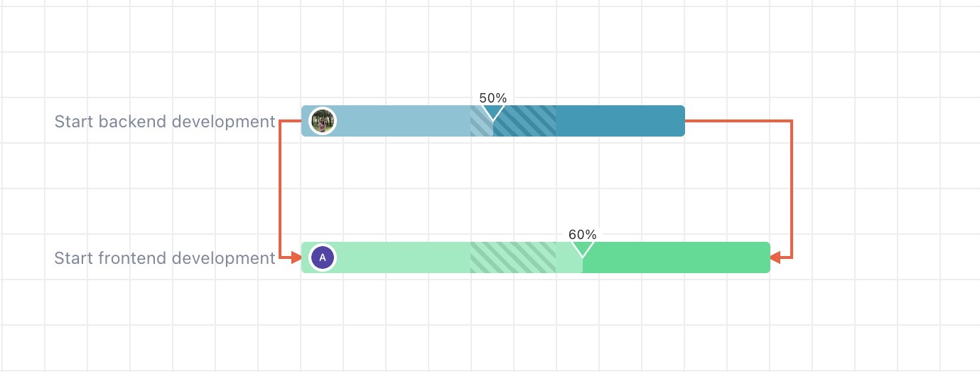This screenshot has width=980, height=372.
Task: Select the striped segment of the frontend bar
Action: click(512, 259)
